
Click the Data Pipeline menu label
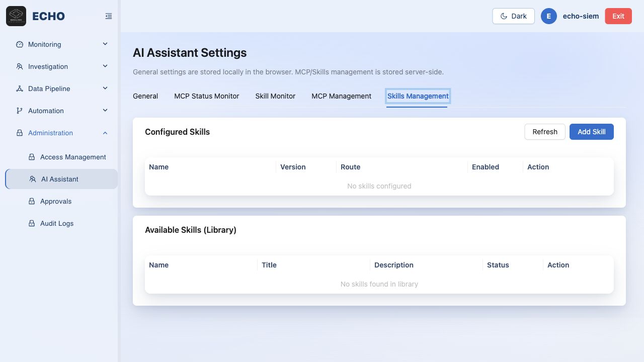49,88
